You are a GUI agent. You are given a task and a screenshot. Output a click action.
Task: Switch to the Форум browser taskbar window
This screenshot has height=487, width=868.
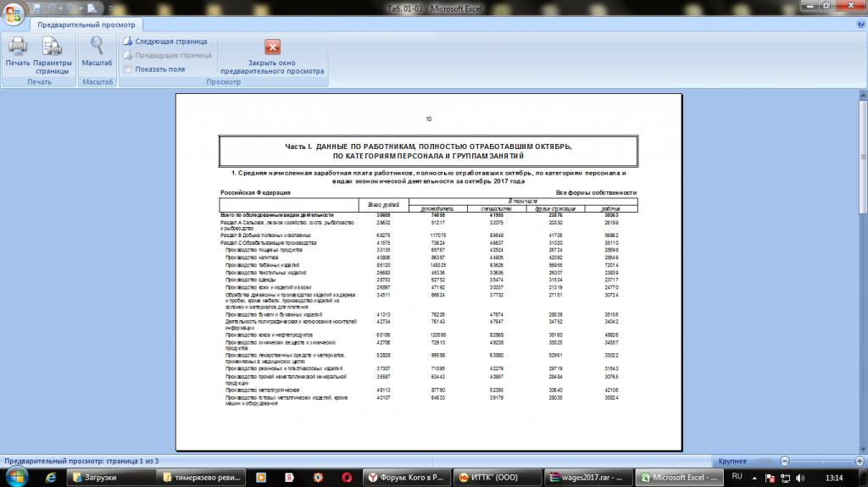(405, 478)
